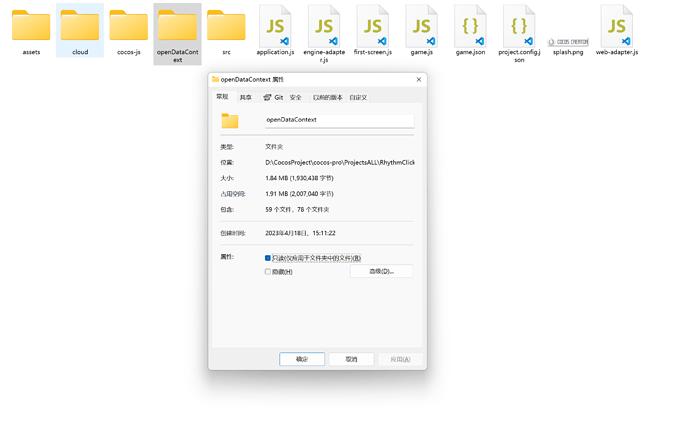Select the cocos-js folder icon
The height and width of the screenshot is (432, 690).
tap(128, 26)
